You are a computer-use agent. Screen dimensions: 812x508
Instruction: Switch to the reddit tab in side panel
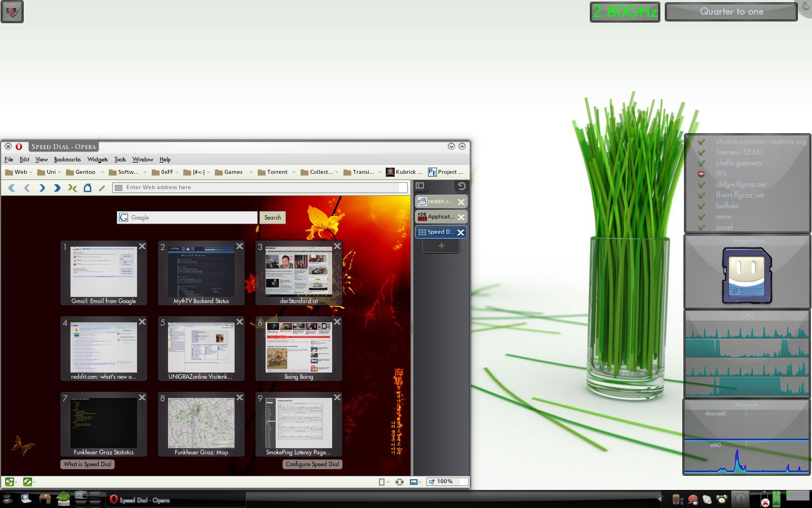[x=440, y=202]
